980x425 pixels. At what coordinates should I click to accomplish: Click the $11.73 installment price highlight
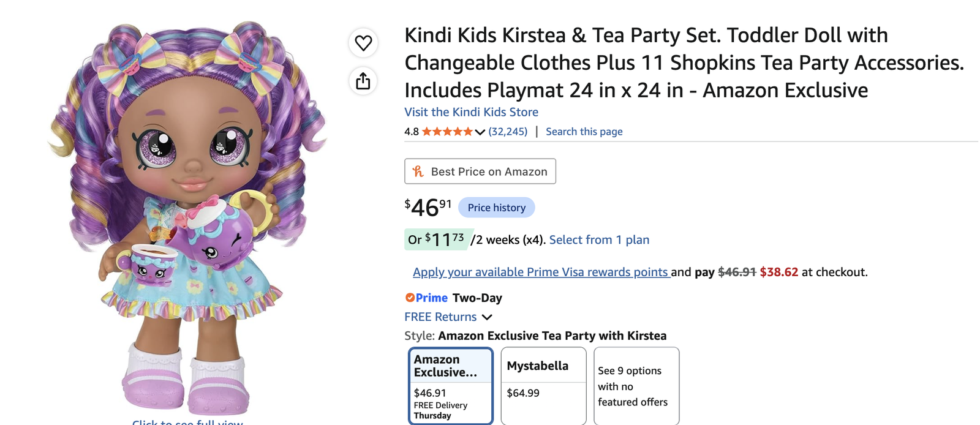[x=436, y=239]
